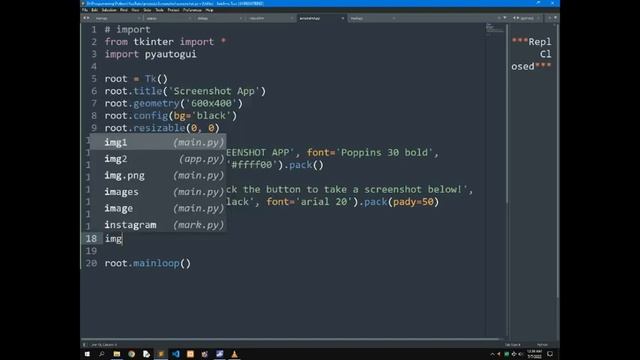Open tab list dropdown arrow in first pane
This screenshot has height=360, width=640.
pyautogui.click(x=505, y=18)
